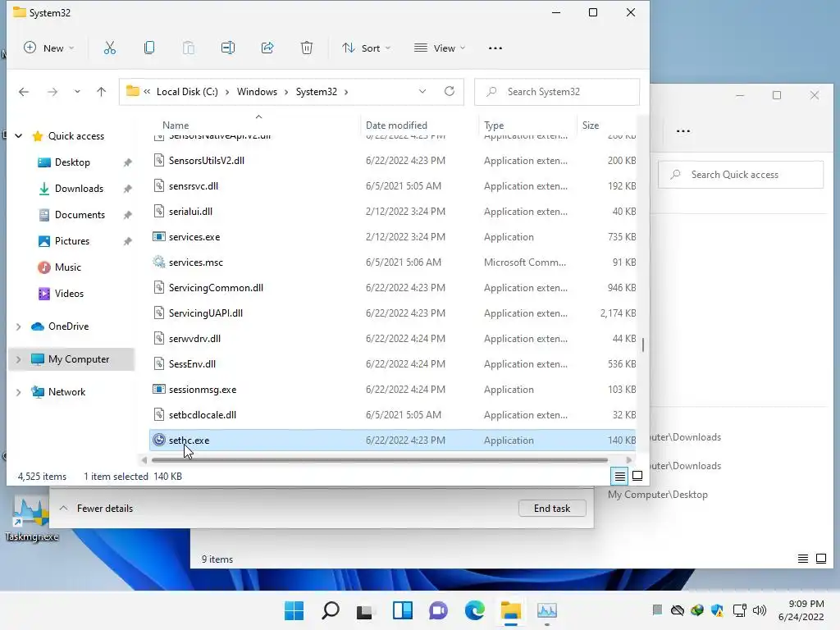Select Documents in navigation pane
This screenshot has width=840, height=630.
[x=80, y=215]
